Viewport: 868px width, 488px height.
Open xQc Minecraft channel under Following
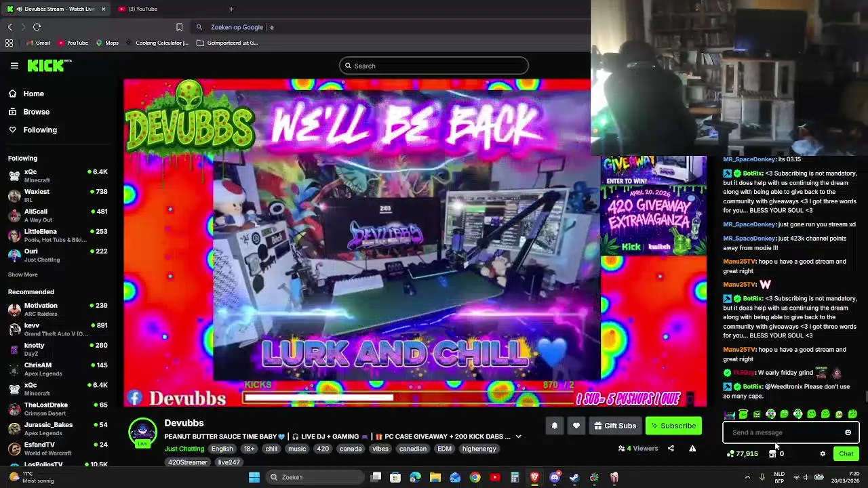click(58, 176)
